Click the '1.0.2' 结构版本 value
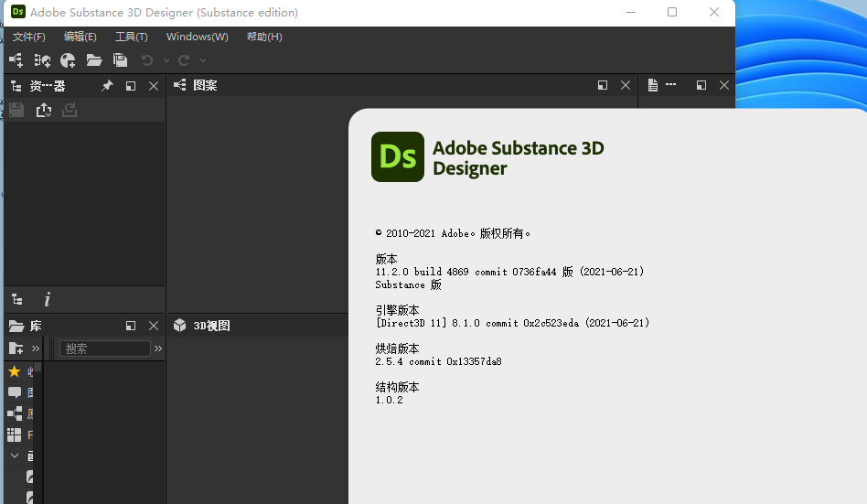 coord(390,400)
